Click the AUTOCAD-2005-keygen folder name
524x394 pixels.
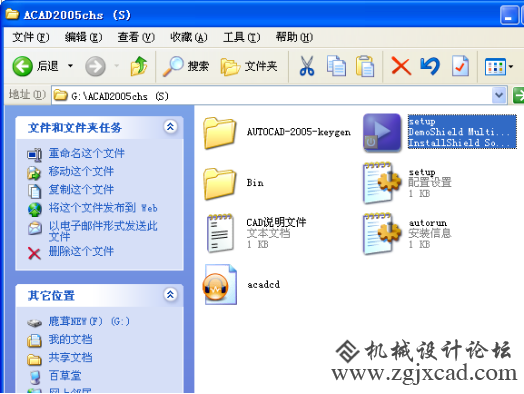click(299, 132)
